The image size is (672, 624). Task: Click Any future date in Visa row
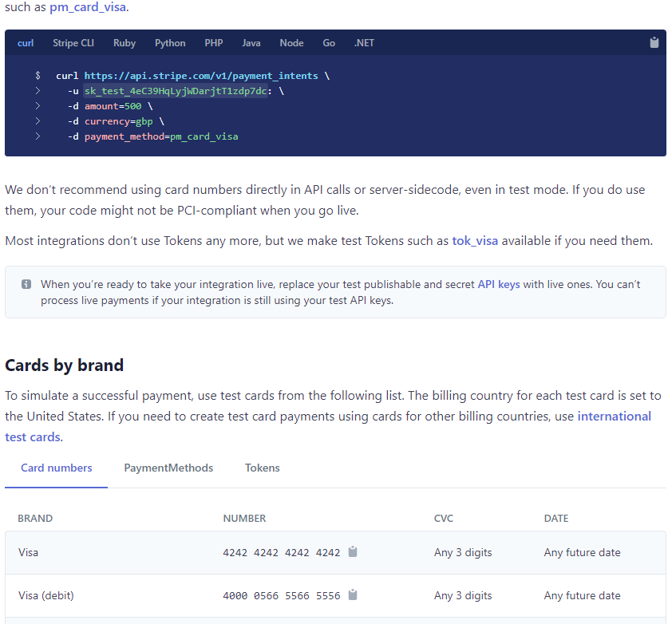[582, 552]
